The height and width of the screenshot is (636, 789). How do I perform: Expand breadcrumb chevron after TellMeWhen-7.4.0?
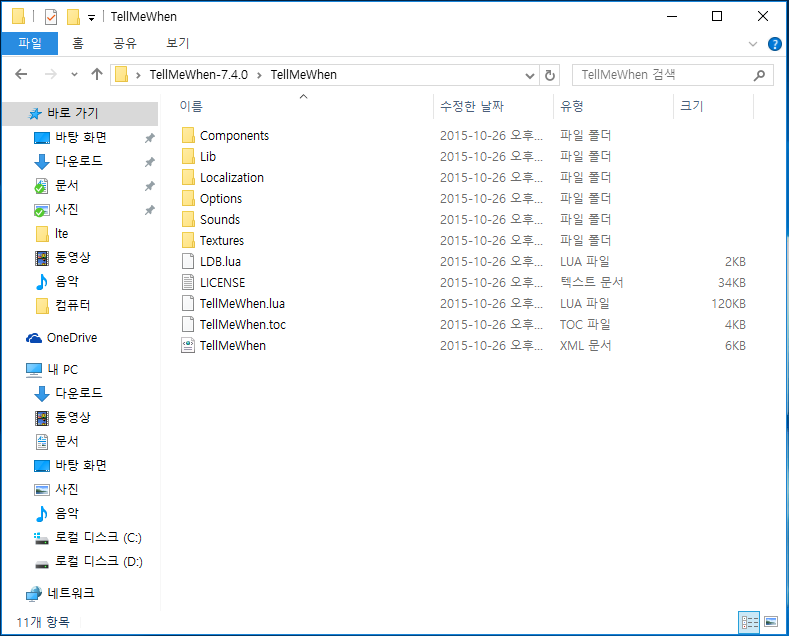coord(259,75)
